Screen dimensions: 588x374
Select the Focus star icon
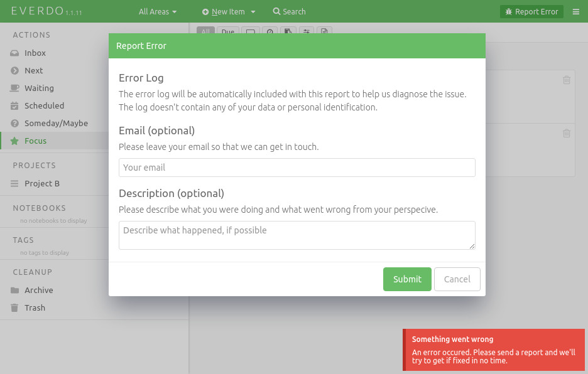pyautogui.click(x=14, y=141)
